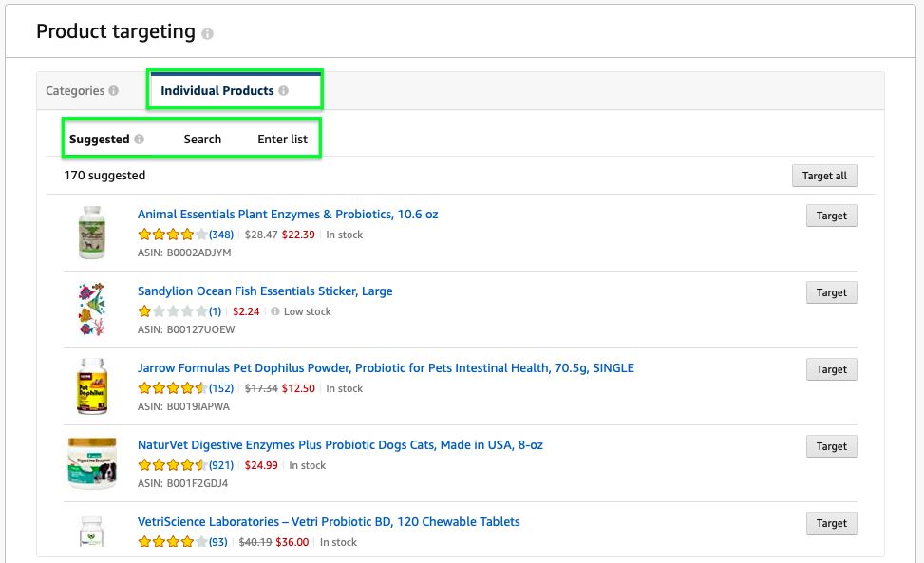Target Jarrow Formulas Pet Dophilus Powder
The height and width of the screenshot is (563, 924).
tap(832, 369)
